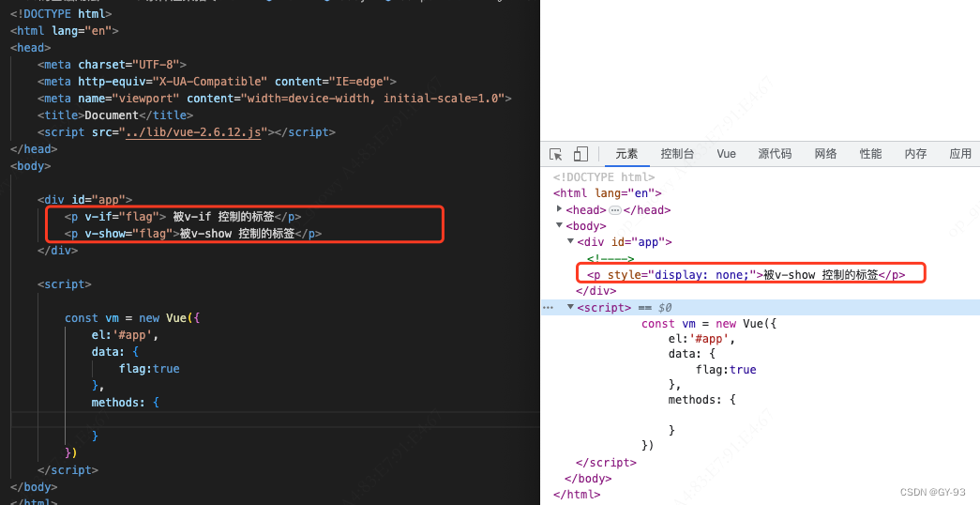Select the closing </script> row in DevTools
Screen dimensions: 980x505
click(606, 463)
